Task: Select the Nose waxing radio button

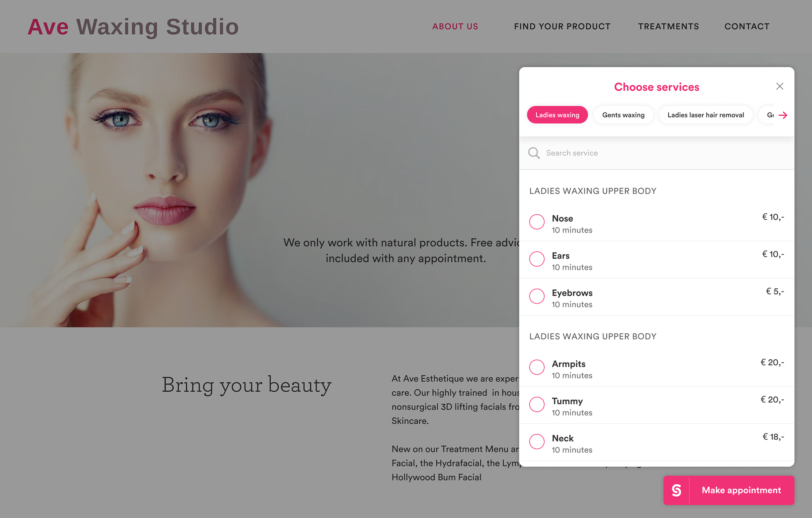Action: (537, 221)
